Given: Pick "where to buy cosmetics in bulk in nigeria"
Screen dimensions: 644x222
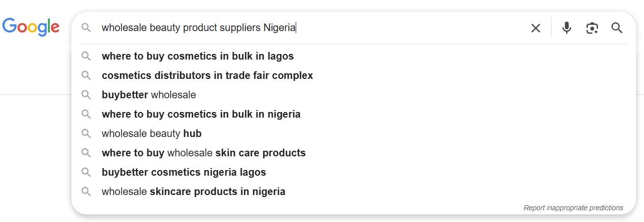Looking at the screenshot, I should (201, 114).
